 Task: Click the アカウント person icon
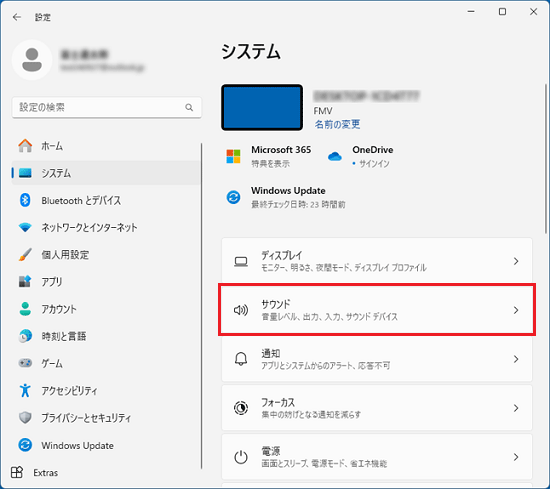25,309
